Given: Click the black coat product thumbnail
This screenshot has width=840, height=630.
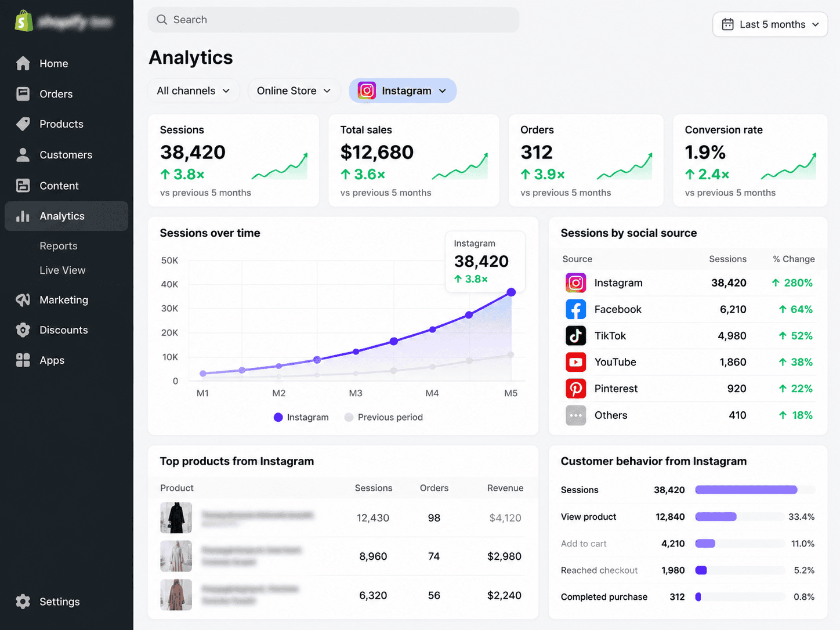Looking at the screenshot, I should [x=176, y=517].
